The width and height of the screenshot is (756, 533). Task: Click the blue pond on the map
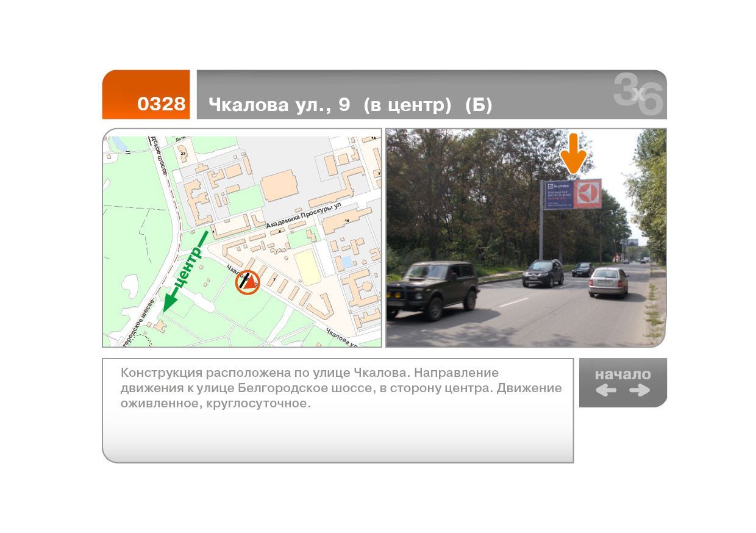click(118, 144)
